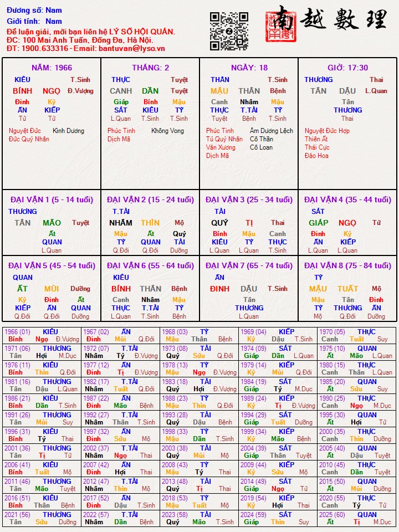The width and height of the screenshot is (399, 532).
Task: Click the '1979 (14)' year cell label
Action: point(253,365)
